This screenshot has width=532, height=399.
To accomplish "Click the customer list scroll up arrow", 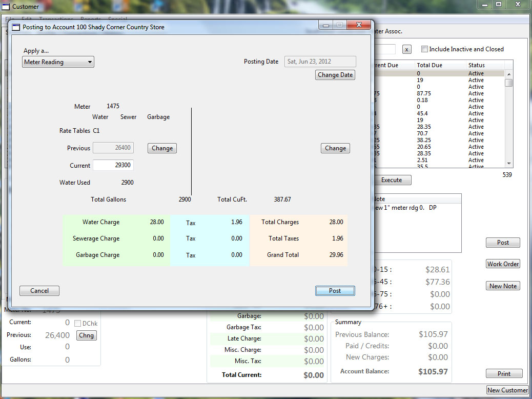I will tap(508, 74).
